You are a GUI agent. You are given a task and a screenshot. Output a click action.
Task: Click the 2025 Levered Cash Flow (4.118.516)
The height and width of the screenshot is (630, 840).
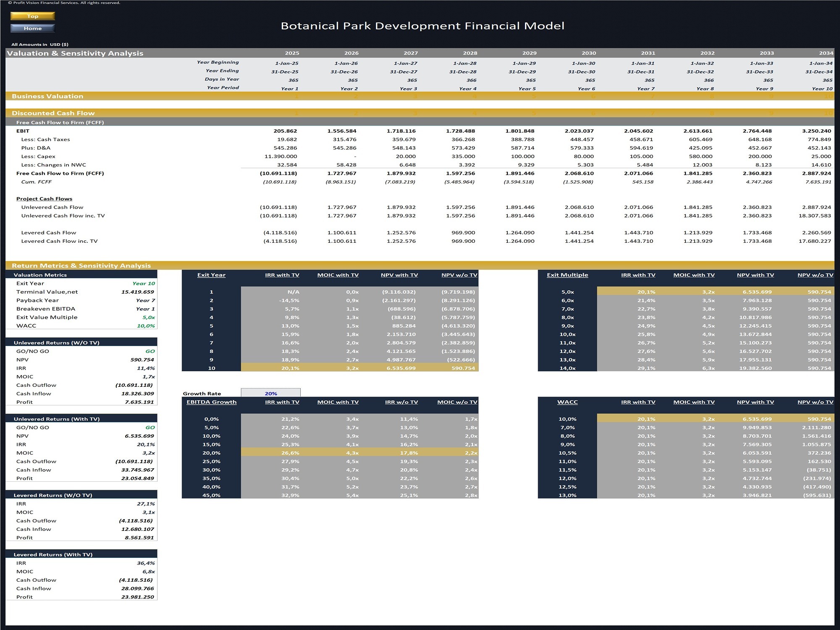coord(280,233)
